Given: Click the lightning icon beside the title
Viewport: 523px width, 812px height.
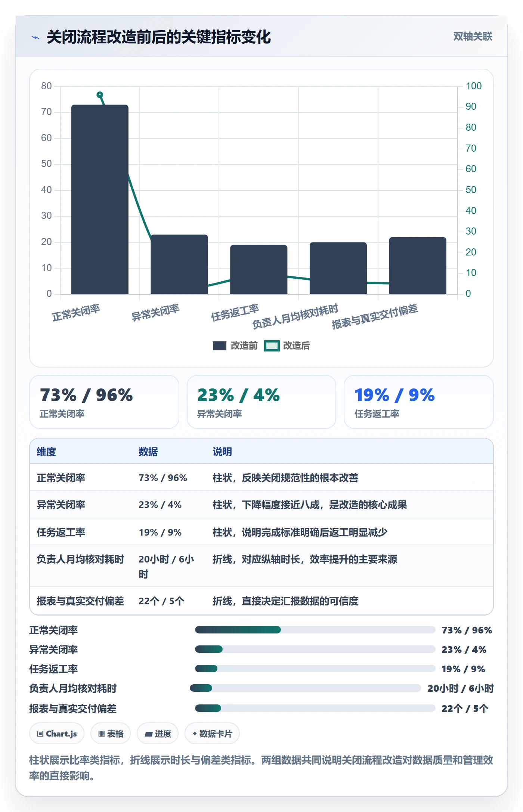Looking at the screenshot, I should 35,37.
